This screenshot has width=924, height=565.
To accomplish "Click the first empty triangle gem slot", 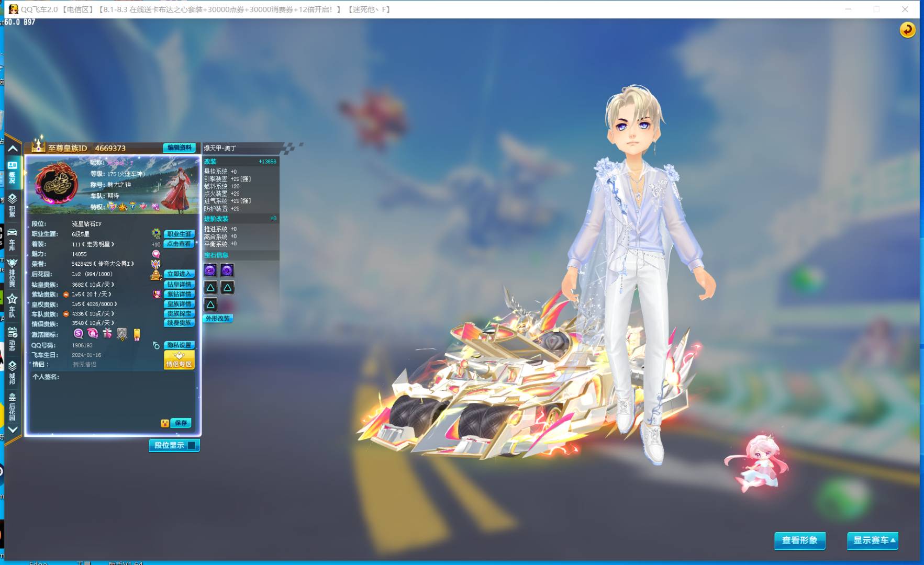I will [x=210, y=287].
